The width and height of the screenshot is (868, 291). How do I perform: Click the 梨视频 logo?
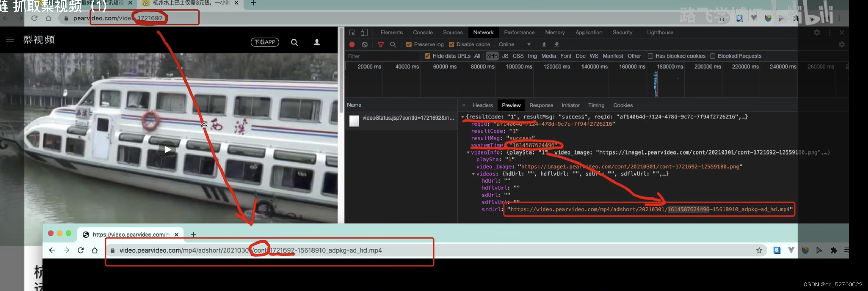point(39,40)
